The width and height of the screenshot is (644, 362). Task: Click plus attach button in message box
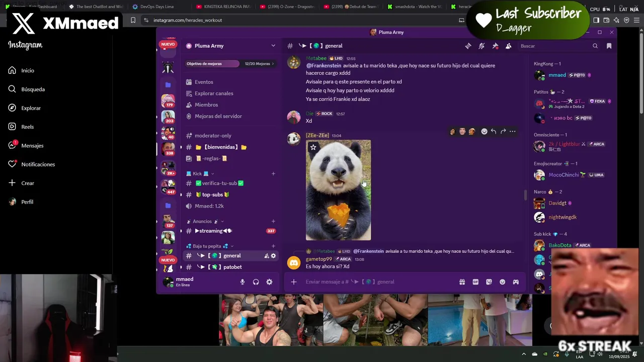pos(294,282)
